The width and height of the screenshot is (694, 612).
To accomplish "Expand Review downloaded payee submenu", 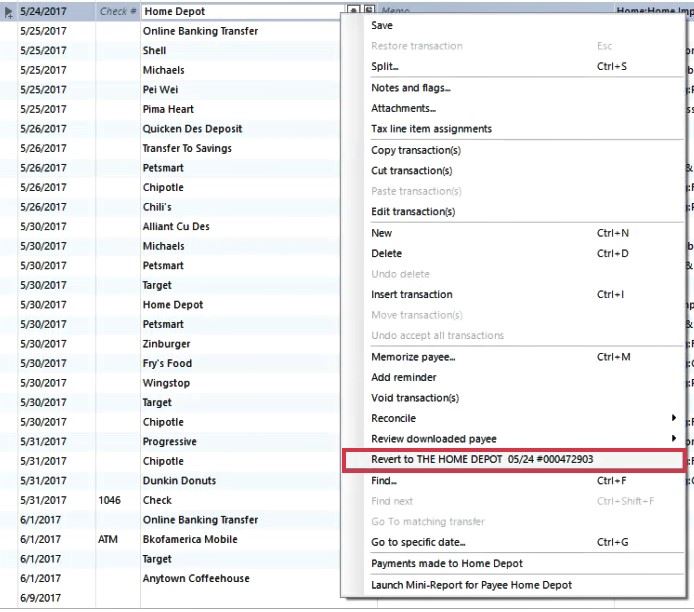I will (x=433, y=438).
